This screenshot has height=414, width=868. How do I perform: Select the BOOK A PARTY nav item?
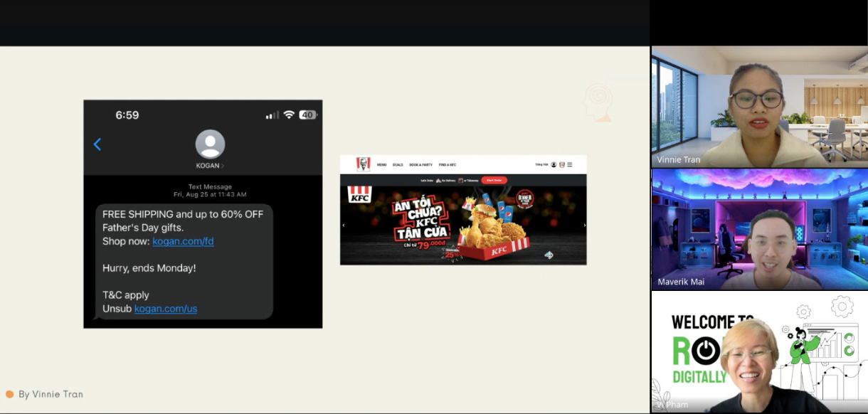point(420,164)
